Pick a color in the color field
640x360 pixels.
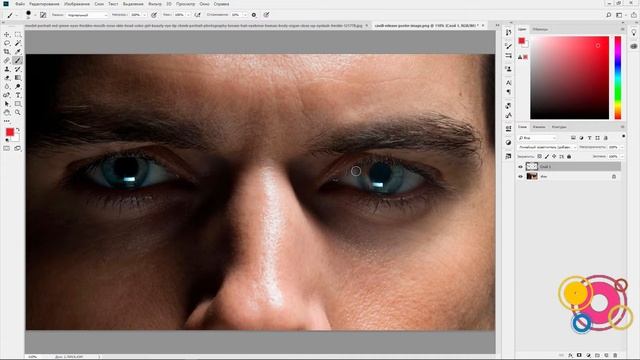point(569,78)
